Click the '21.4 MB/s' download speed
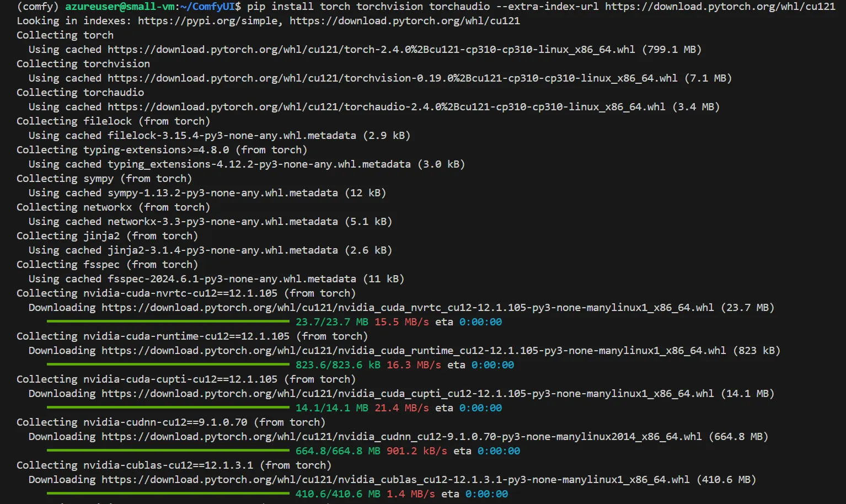This screenshot has height=504, width=846. pyautogui.click(x=401, y=408)
